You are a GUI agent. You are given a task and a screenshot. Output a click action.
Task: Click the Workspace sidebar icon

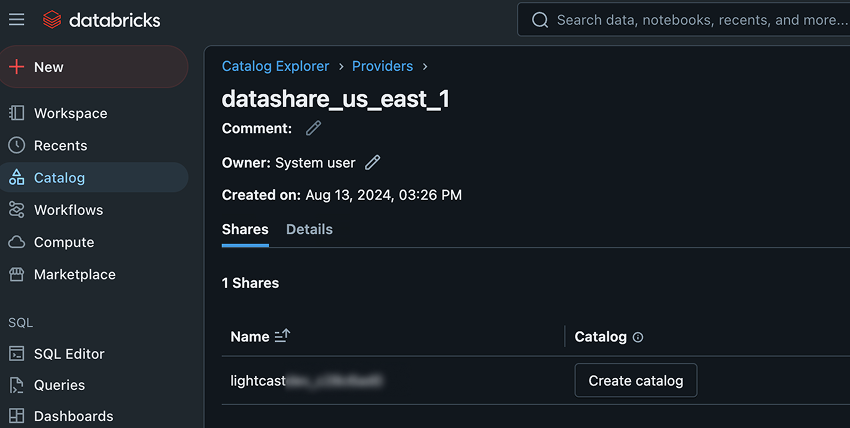17,113
